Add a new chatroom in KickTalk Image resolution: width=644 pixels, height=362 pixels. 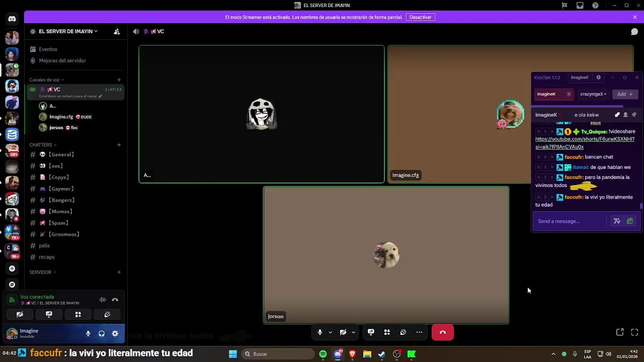[625, 94]
